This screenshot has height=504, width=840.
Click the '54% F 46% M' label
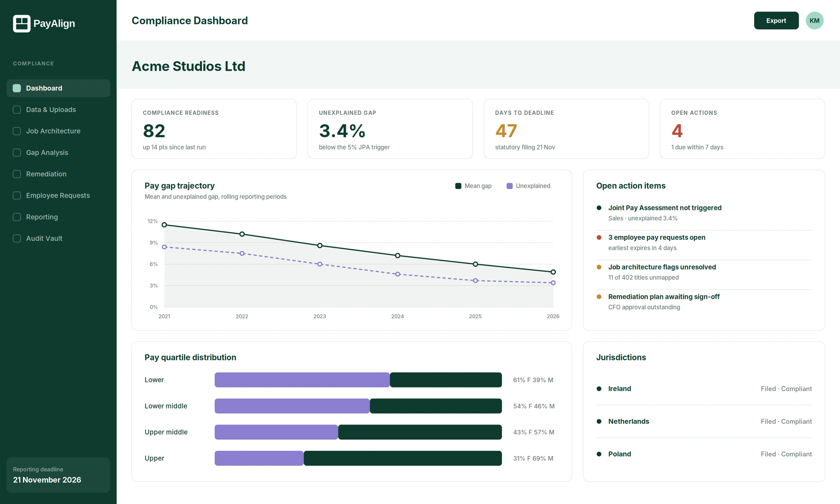point(534,406)
